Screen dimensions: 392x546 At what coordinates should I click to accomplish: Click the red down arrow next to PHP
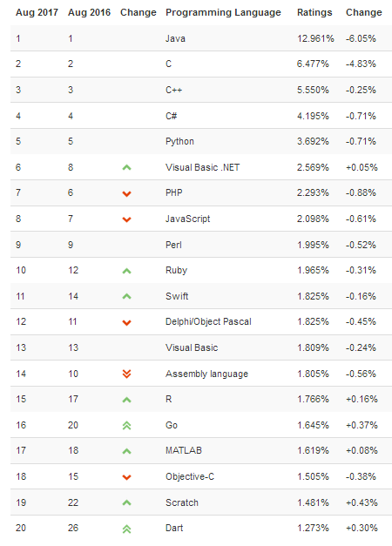click(x=127, y=194)
